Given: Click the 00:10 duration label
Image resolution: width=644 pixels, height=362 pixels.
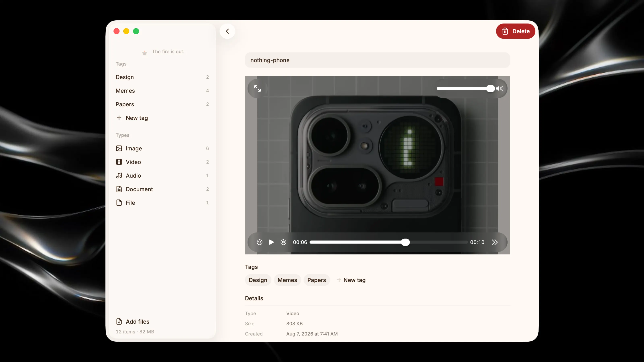Looking at the screenshot, I should 477,242.
